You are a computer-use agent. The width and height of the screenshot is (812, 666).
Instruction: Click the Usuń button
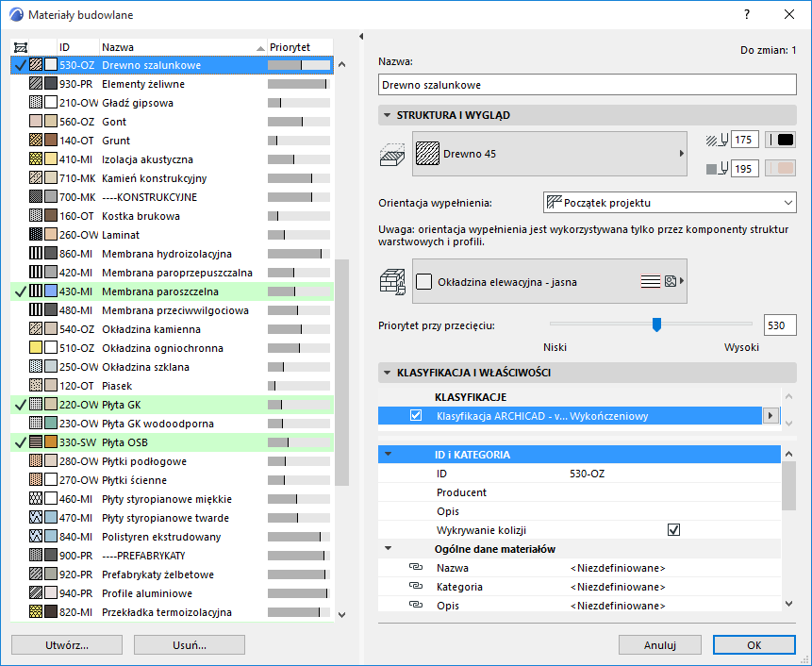point(189,644)
